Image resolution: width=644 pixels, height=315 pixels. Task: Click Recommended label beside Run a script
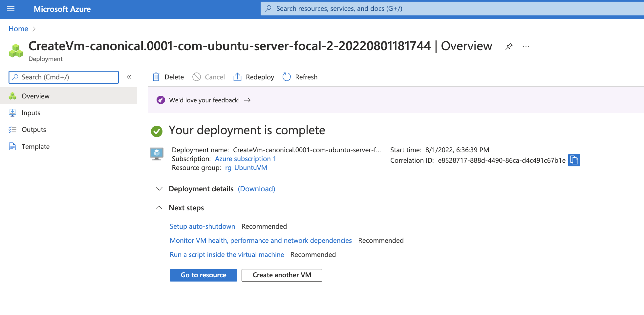coord(313,255)
